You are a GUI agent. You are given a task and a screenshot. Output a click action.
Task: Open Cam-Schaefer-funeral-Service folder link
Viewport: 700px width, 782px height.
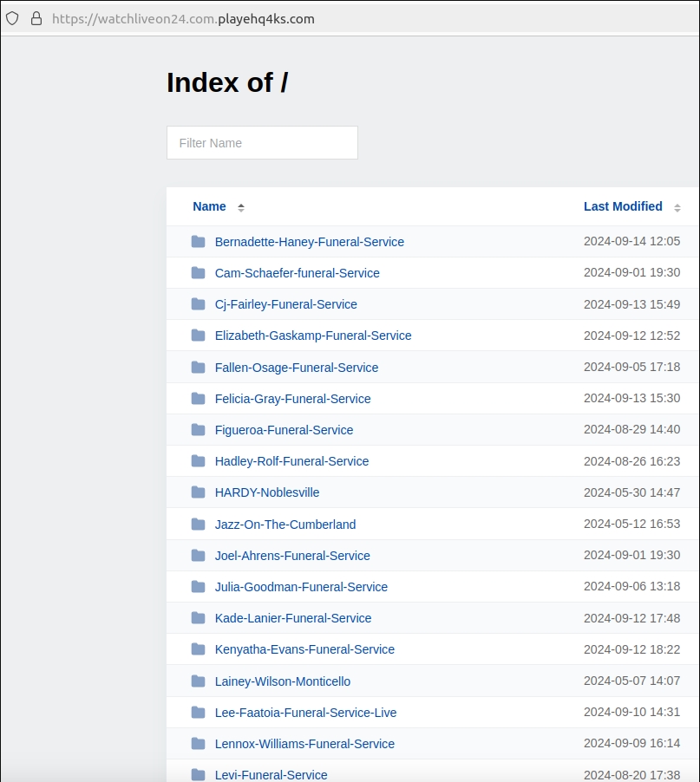pos(297,273)
